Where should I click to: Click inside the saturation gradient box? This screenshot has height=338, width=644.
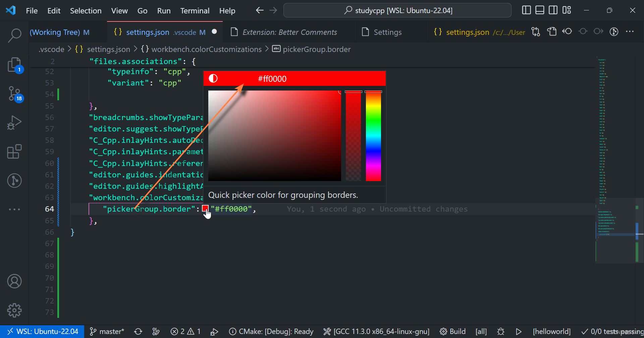click(275, 136)
